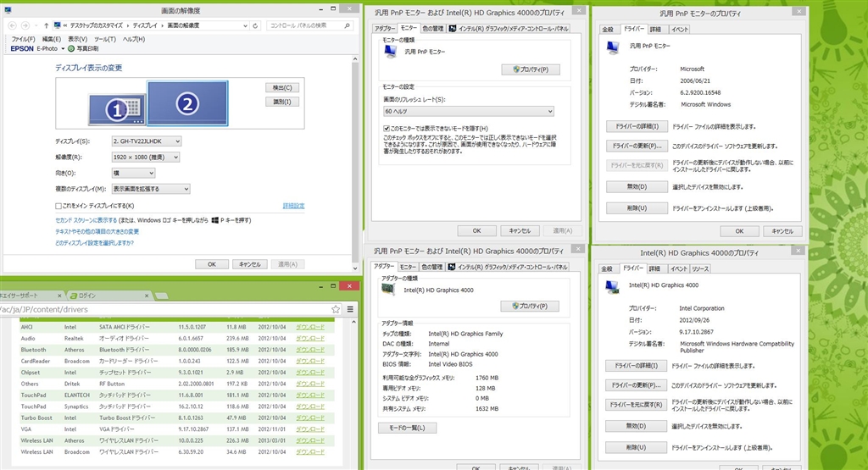This screenshot has height=470, width=868.
Task: Bookmark star icon in browser address bar
Action: pyautogui.click(x=335, y=309)
